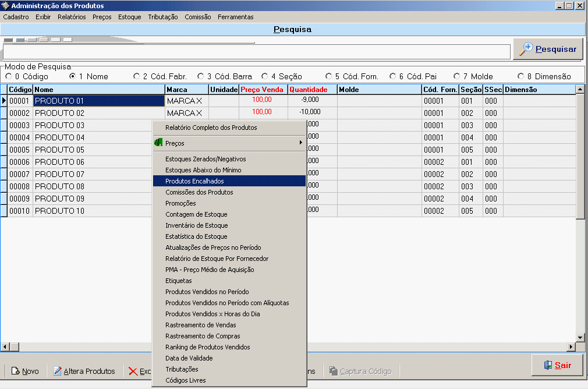Select the 4 Seção search mode
This screenshot has height=389, width=588.
[265, 76]
